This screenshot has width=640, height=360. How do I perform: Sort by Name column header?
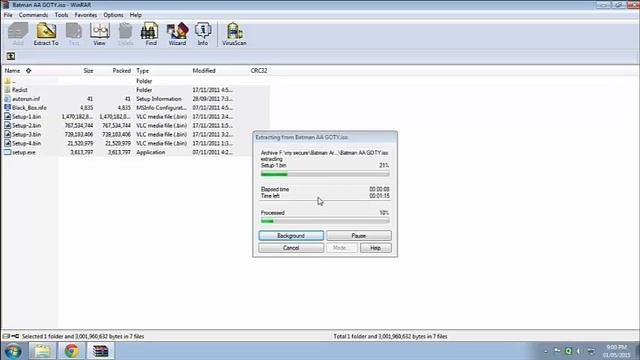(12, 71)
